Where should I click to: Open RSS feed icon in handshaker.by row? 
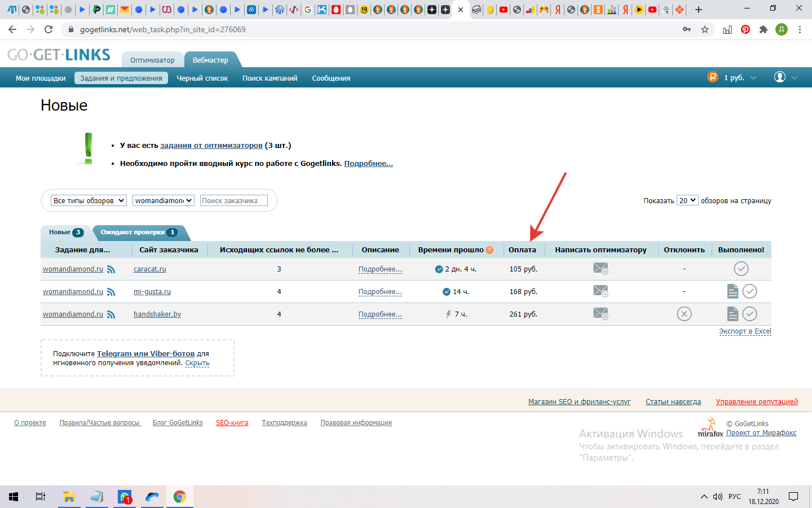pyautogui.click(x=111, y=314)
